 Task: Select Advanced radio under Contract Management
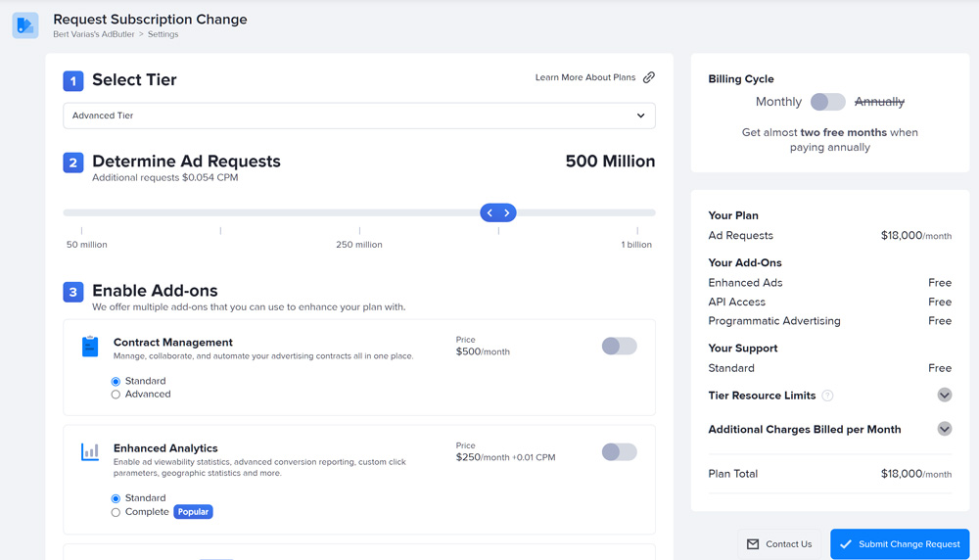116,395
